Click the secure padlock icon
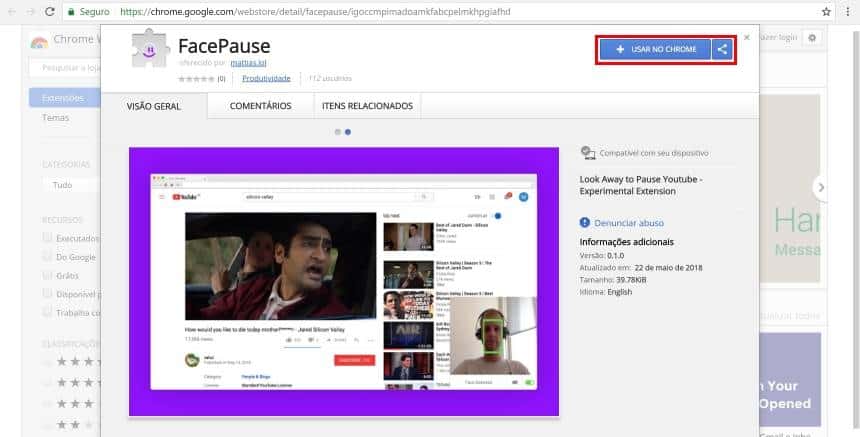The image size is (860, 437). pos(71,12)
